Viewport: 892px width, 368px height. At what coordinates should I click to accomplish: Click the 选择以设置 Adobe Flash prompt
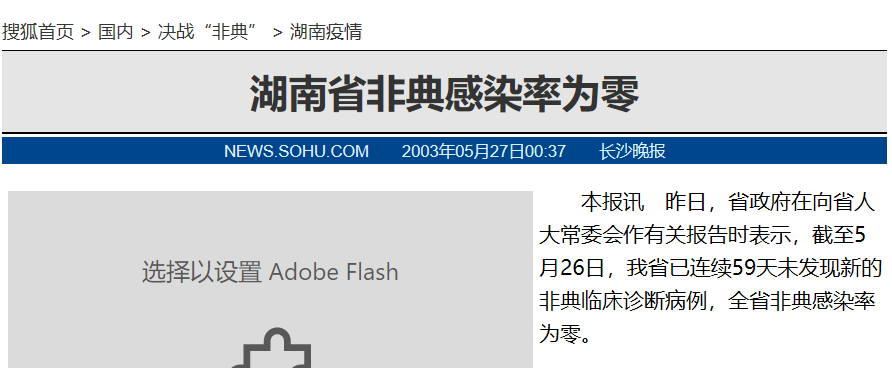pos(270,272)
